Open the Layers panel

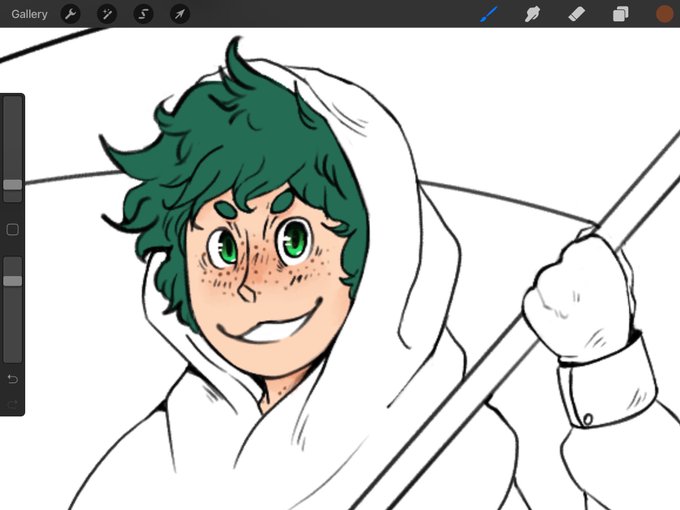[x=621, y=14]
